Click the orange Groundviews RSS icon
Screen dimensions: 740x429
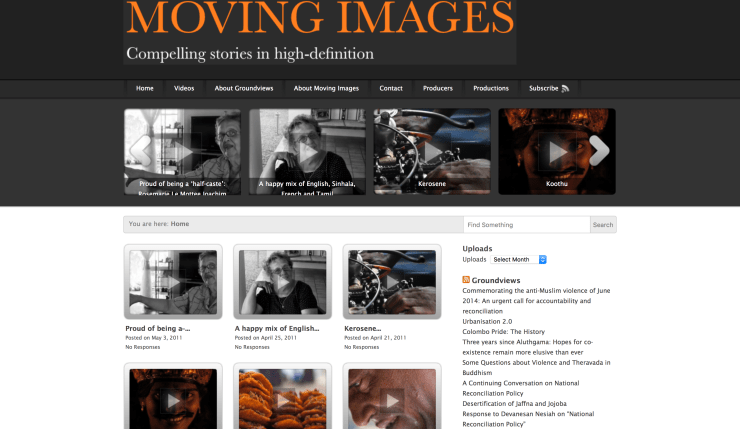[466, 280]
